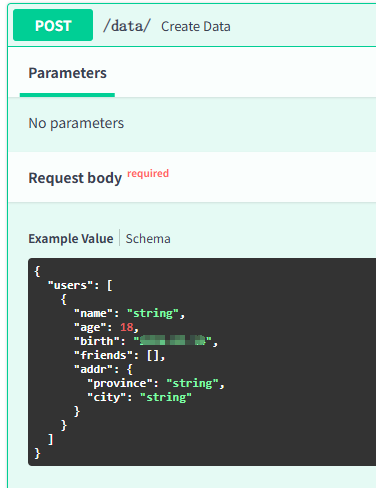Click the red required label
376x488 pixels.
point(148,173)
